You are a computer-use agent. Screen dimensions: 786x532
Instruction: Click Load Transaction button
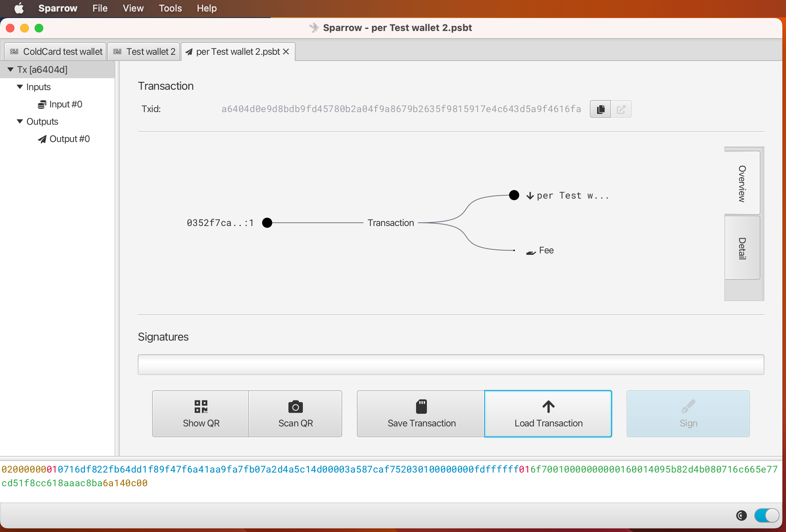(548, 414)
